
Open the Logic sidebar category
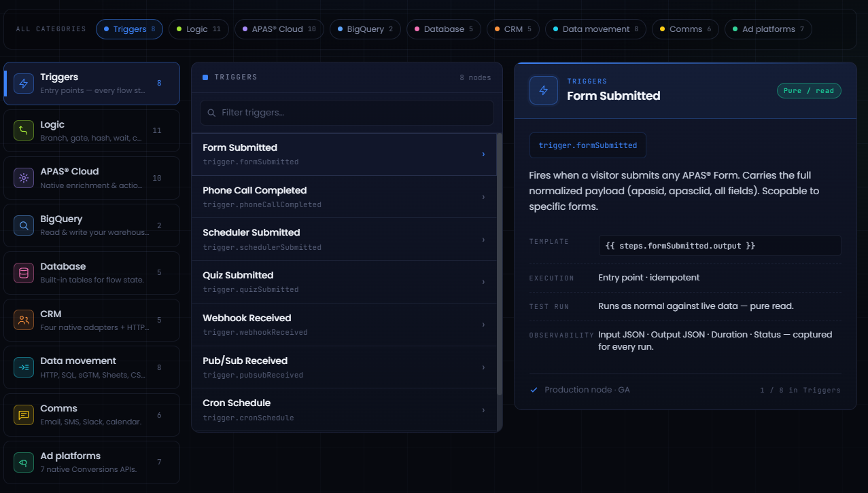point(92,131)
